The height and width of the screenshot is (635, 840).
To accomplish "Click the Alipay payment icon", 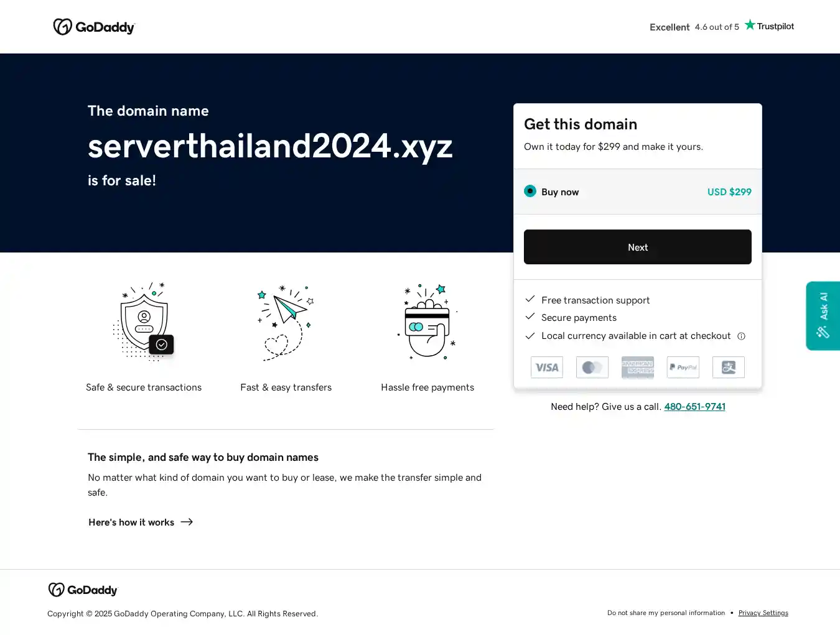I will coord(729,368).
